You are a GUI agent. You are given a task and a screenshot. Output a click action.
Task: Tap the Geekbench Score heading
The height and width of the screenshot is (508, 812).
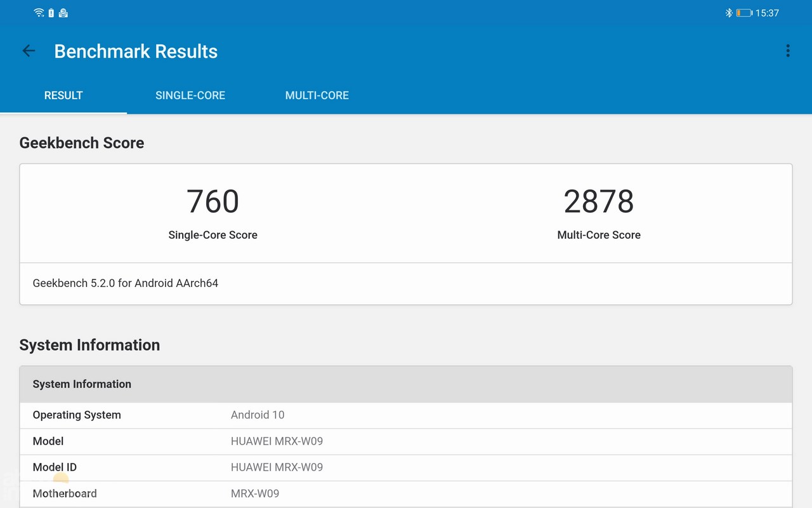[82, 143]
